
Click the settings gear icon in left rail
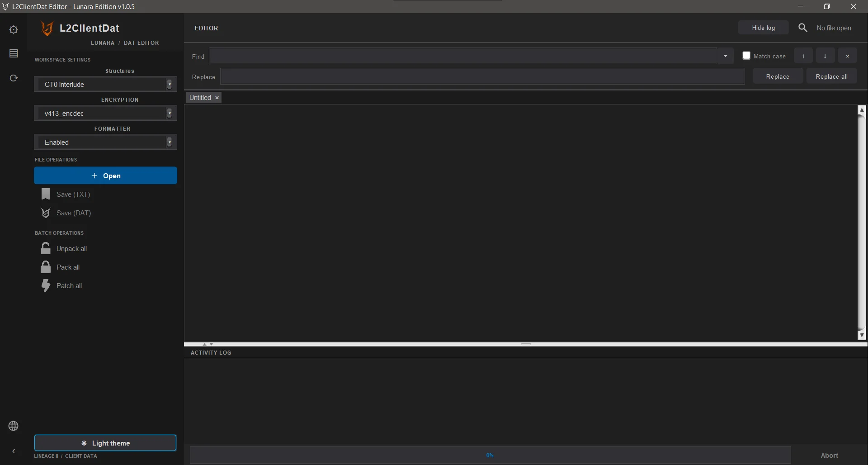14,30
